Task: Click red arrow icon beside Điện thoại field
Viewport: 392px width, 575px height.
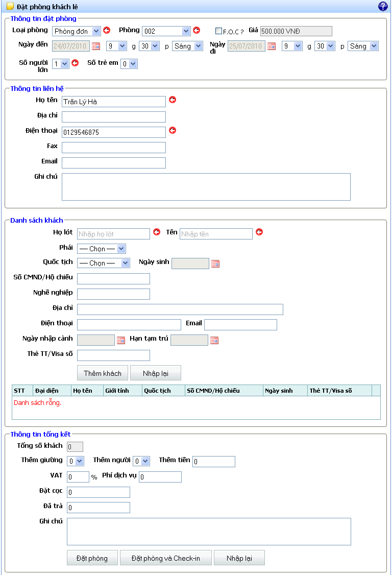Action: 173,130
